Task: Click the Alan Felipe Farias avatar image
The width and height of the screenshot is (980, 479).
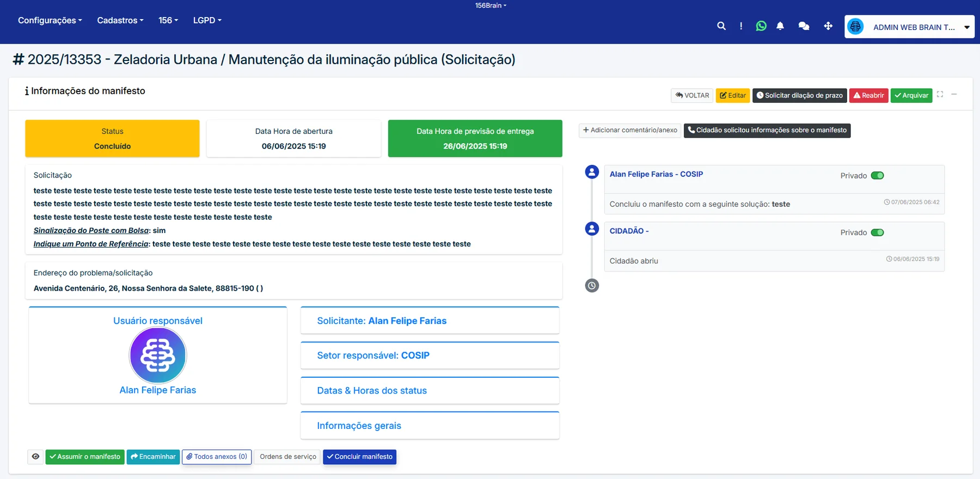Action: [158, 355]
